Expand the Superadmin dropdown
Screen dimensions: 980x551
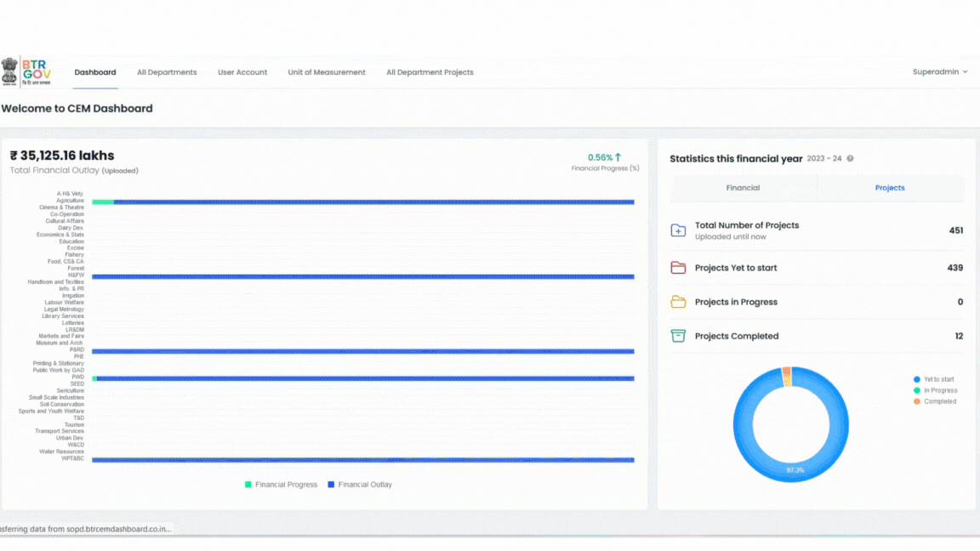(939, 71)
